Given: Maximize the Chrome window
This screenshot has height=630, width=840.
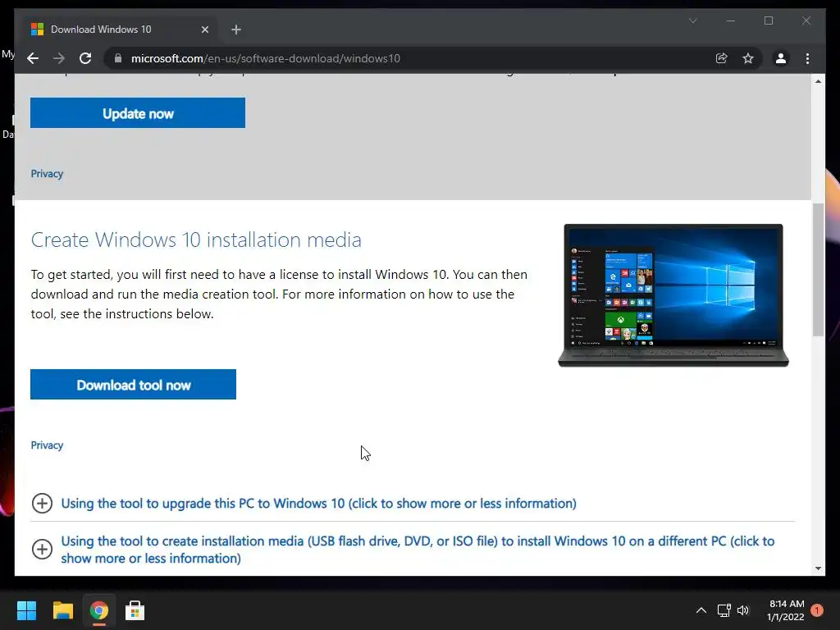Looking at the screenshot, I should (768, 21).
